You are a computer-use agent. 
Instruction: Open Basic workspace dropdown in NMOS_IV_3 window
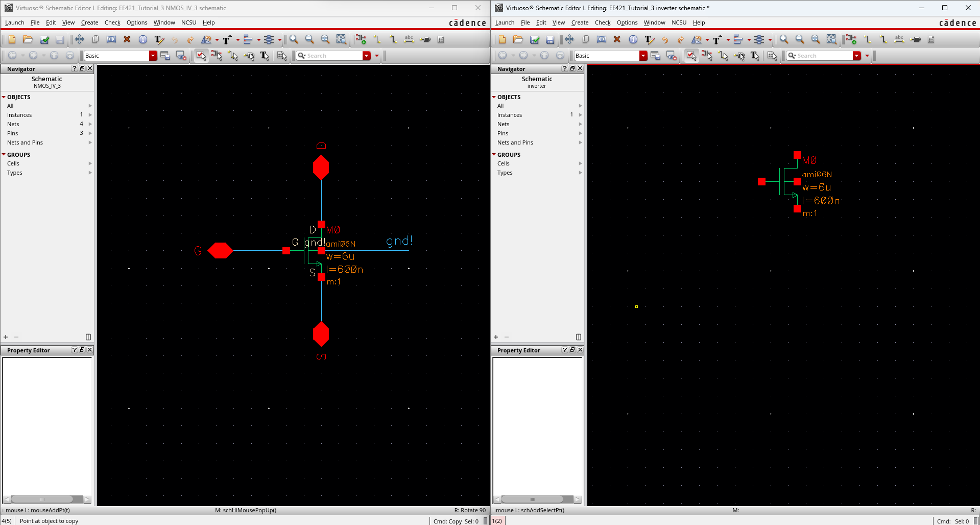[153, 56]
